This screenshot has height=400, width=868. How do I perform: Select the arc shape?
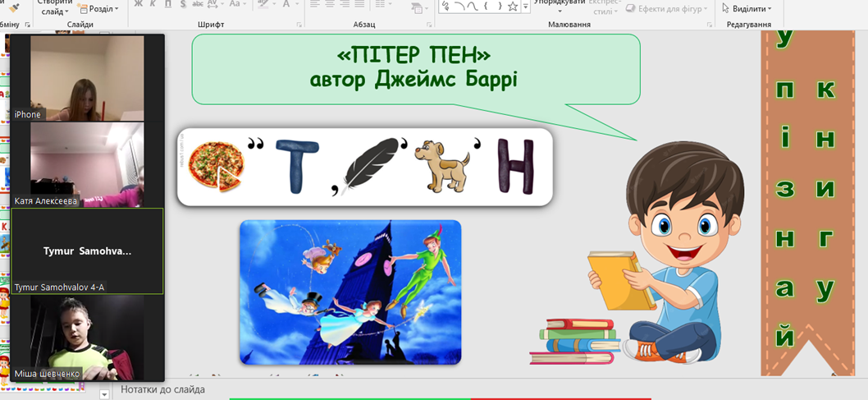459,6
